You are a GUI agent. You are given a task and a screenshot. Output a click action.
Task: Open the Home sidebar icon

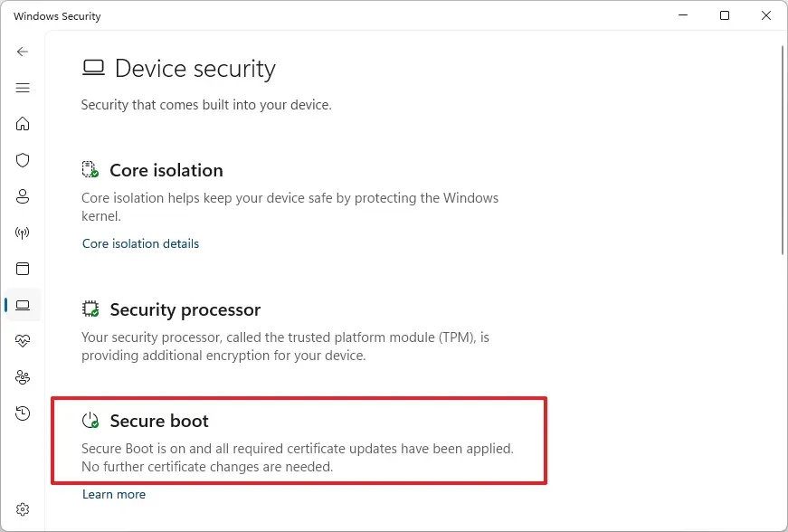coord(22,124)
